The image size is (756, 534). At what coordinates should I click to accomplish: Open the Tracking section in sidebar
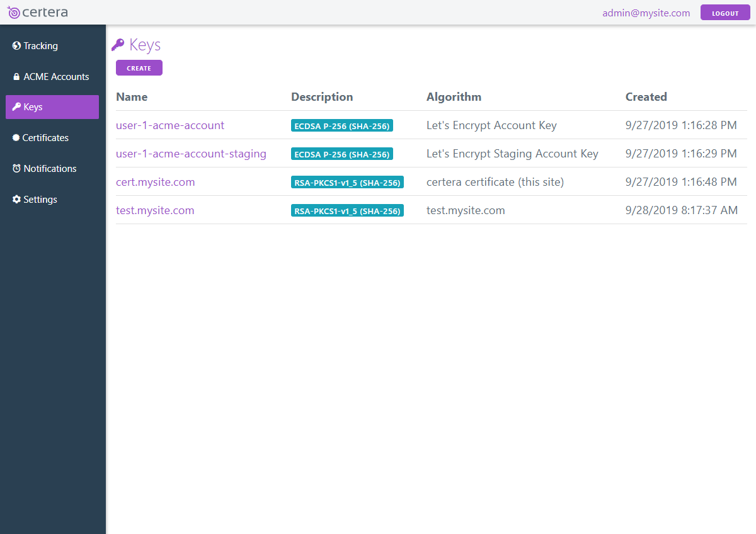(x=52, y=46)
